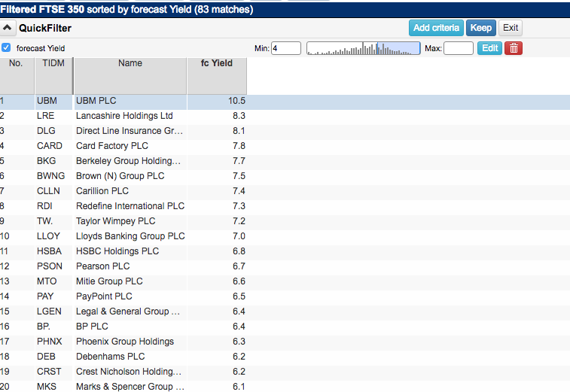
Task: Select Marks & Spencer Group row
Action: (x=285, y=387)
